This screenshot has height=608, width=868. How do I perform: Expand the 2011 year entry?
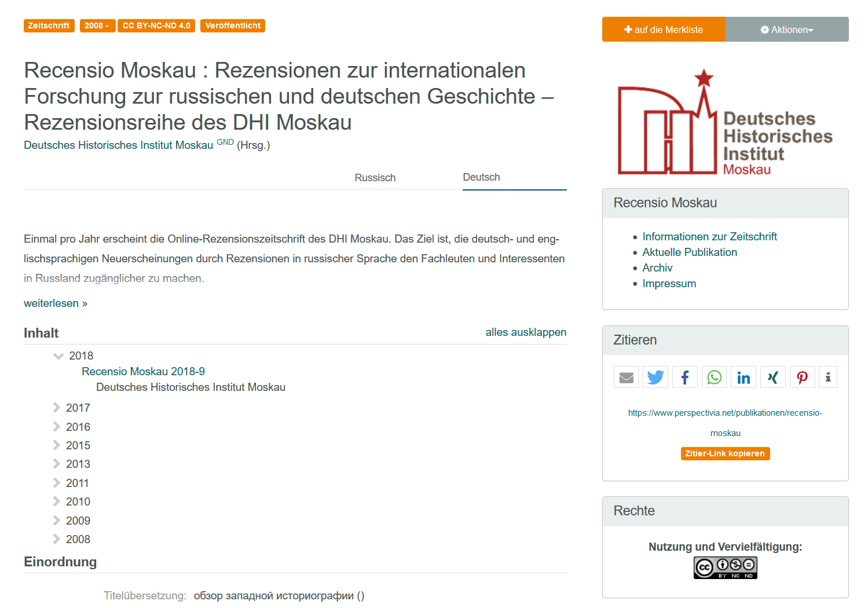click(x=57, y=483)
